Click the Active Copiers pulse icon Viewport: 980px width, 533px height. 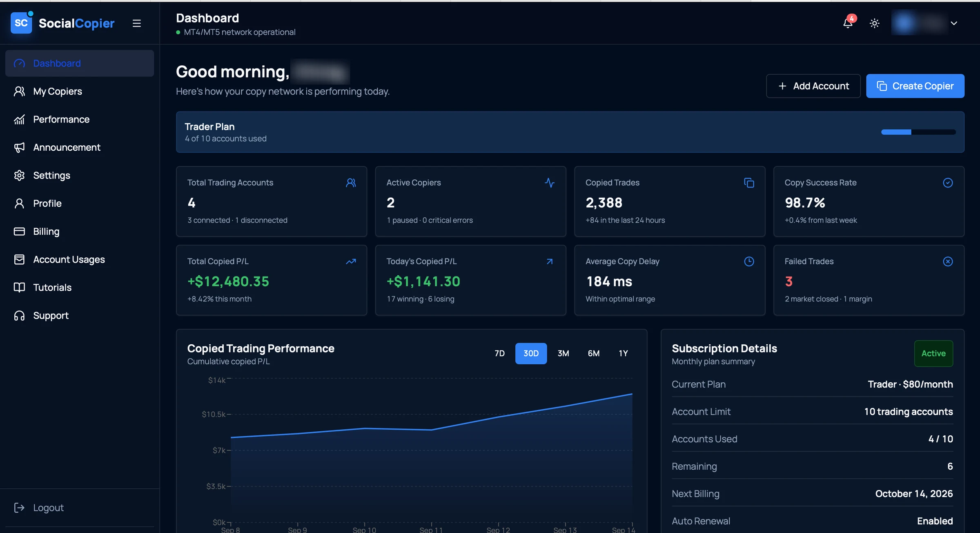click(550, 183)
